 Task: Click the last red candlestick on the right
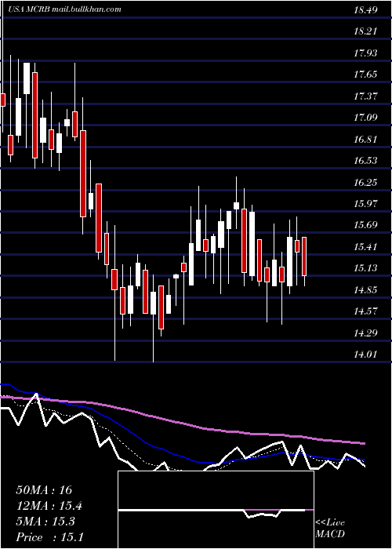(304, 256)
